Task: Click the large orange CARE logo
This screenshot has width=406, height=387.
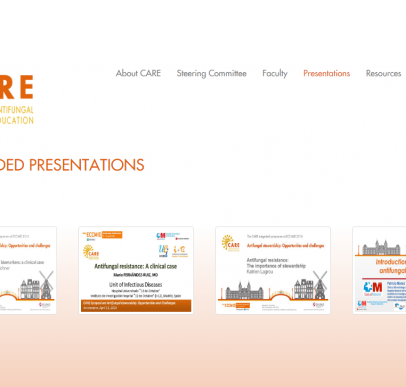Action: click(17, 87)
